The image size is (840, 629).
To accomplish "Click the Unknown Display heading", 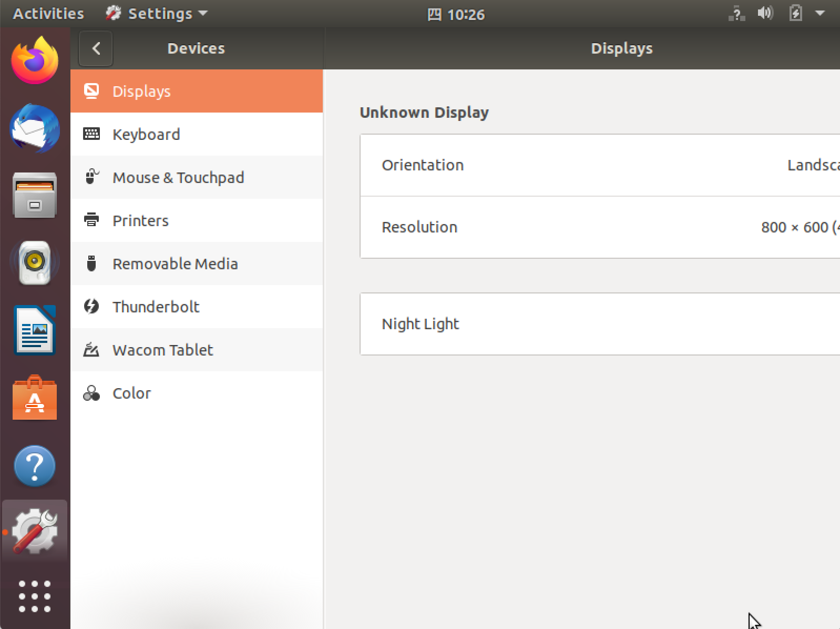I will click(424, 113).
